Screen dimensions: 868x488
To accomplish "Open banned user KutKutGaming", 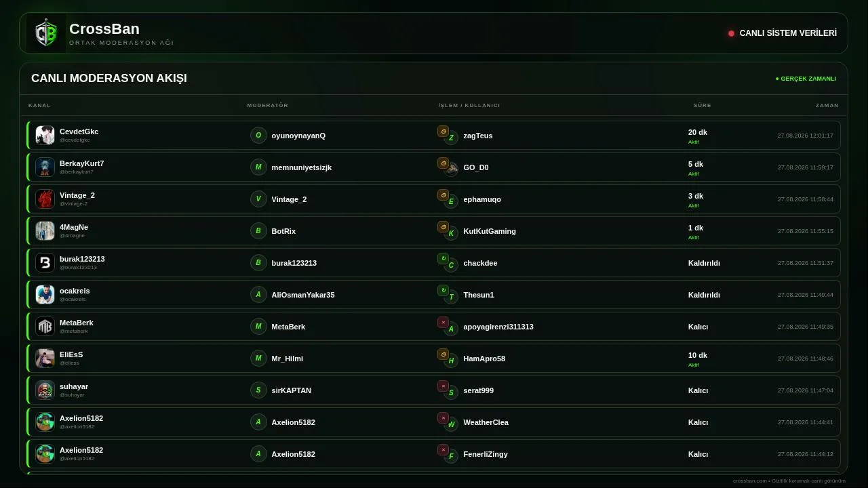I will click(490, 231).
